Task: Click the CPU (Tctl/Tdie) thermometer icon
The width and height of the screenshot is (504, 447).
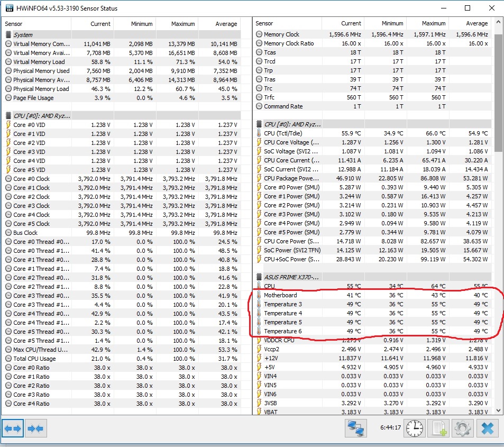Action: [259, 133]
